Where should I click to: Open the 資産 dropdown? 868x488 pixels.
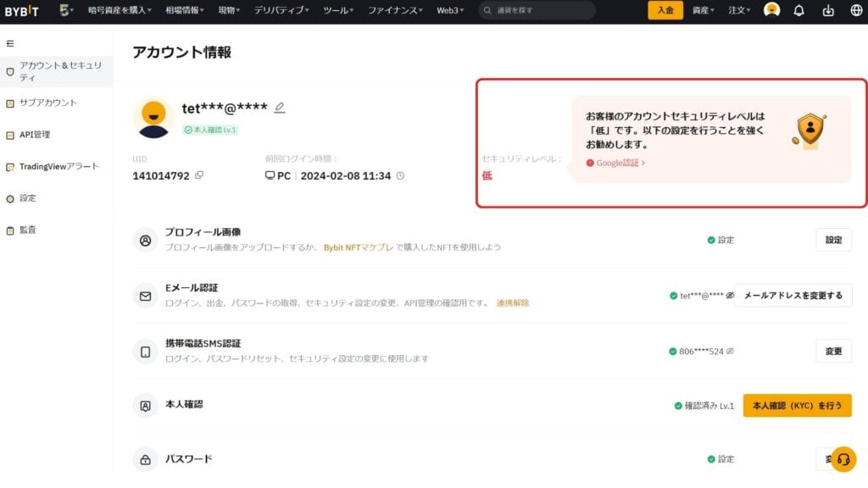click(x=703, y=10)
